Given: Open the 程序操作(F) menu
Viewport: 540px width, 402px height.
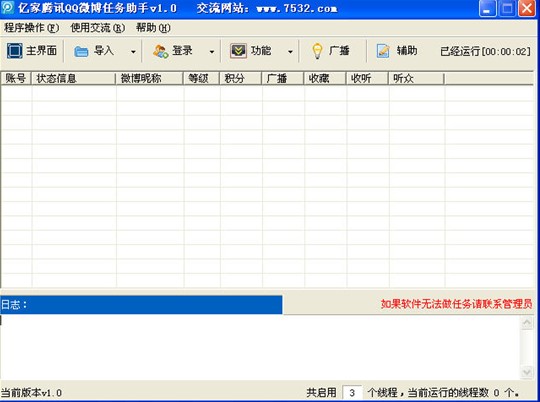Looking at the screenshot, I should [31, 28].
